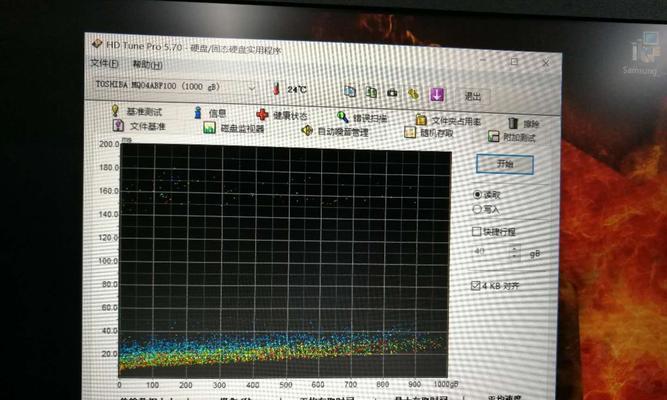Image resolution: width=667 pixels, height=400 pixels.
Task: Open the options tools icon
Action: point(413,93)
